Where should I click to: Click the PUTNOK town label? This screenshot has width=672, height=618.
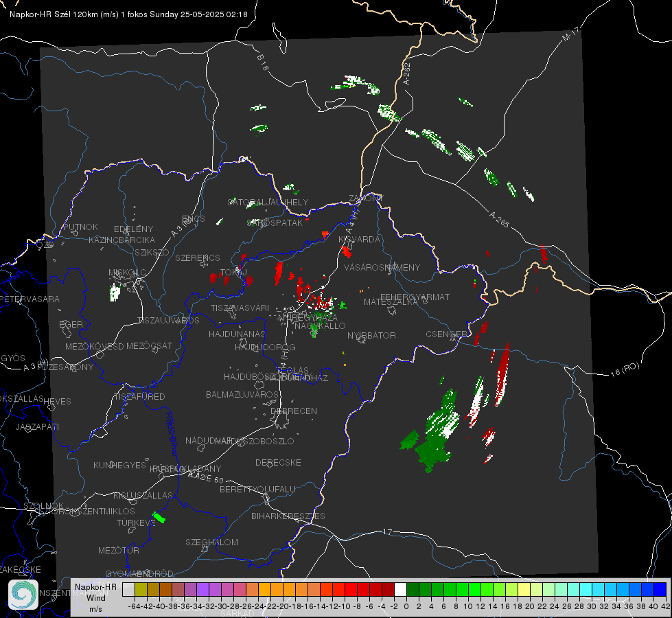coord(80,227)
